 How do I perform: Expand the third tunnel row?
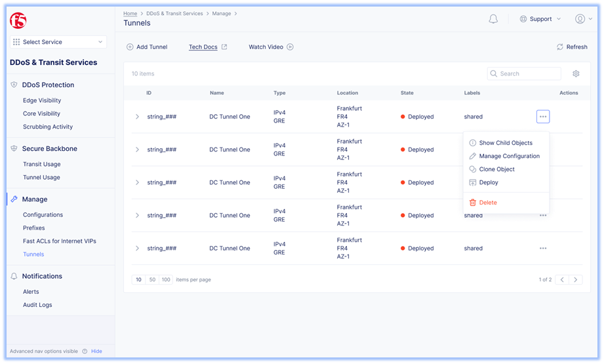point(137,182)
